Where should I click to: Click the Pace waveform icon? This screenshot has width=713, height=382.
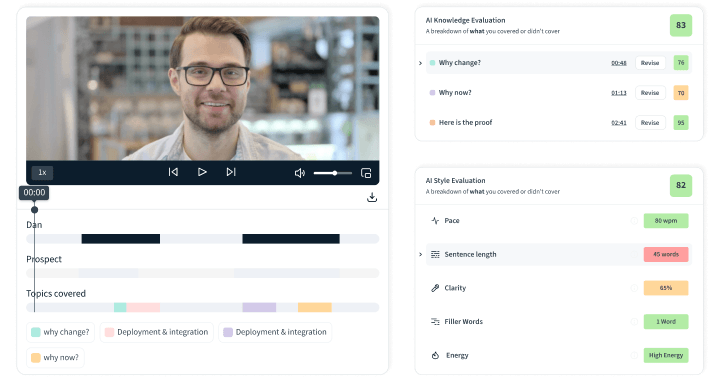click(435, 221)
